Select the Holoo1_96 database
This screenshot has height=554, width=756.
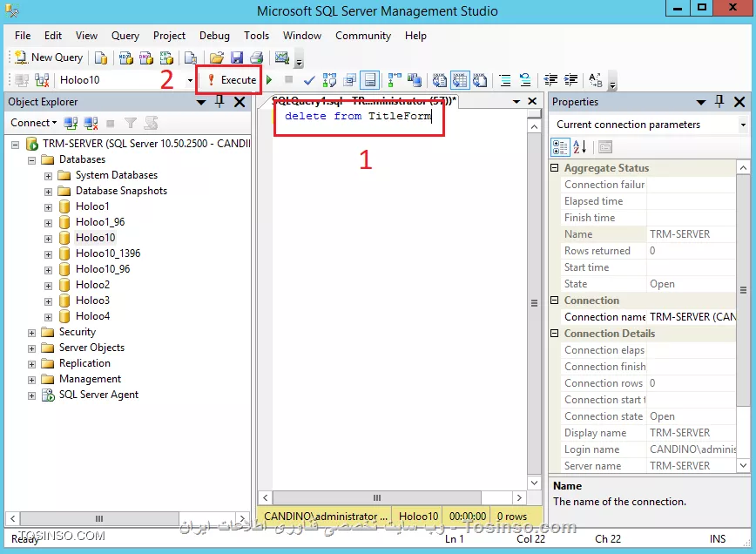[100, 222]
